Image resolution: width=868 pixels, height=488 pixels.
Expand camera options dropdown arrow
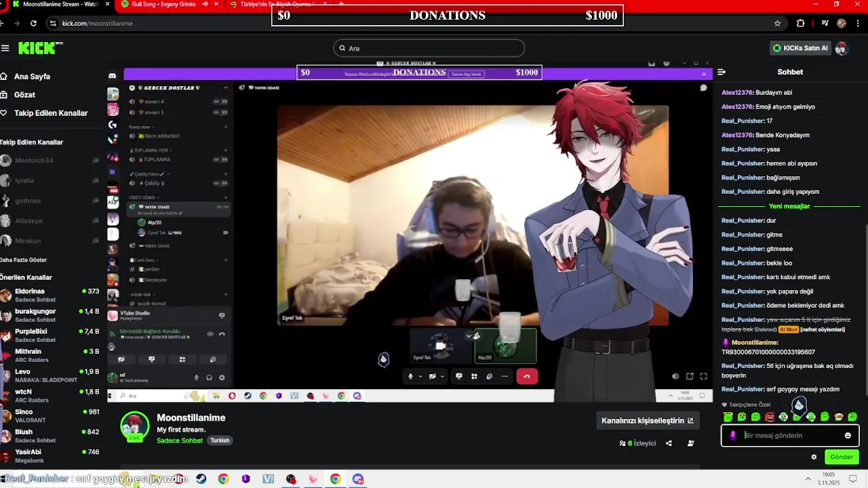point(442,376)
